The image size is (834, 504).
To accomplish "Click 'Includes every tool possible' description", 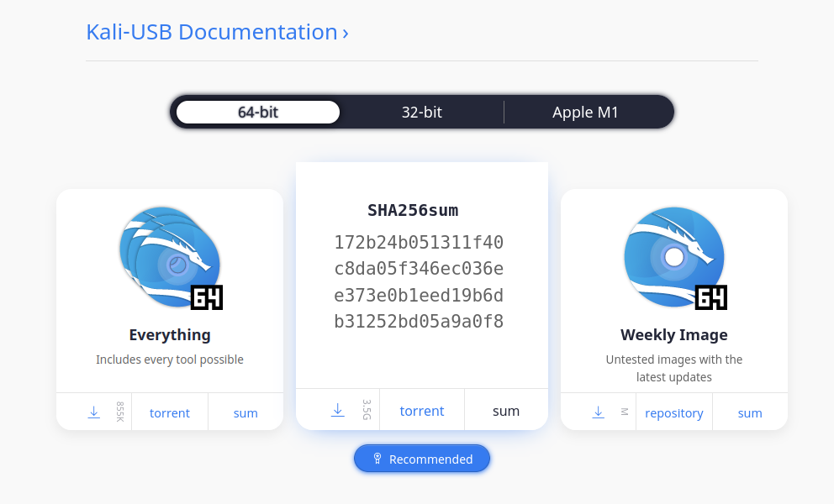I will coord(170,360).
